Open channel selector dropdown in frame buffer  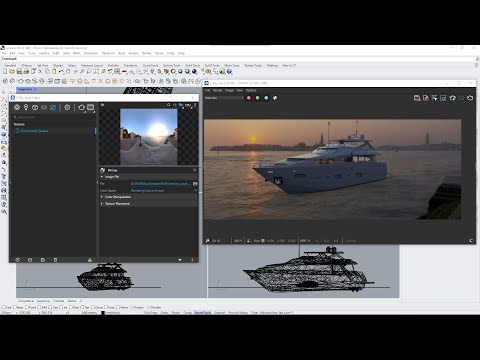click(x=224, y=98)
